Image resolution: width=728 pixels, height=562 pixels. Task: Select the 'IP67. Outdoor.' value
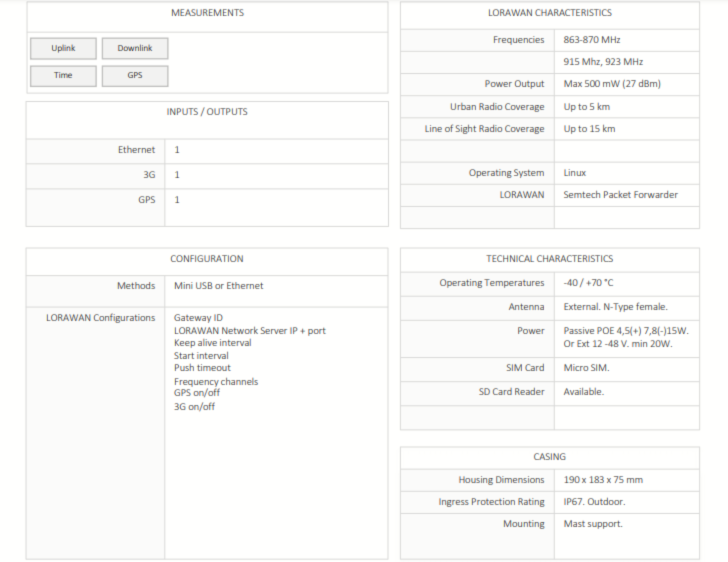(594, 502)
